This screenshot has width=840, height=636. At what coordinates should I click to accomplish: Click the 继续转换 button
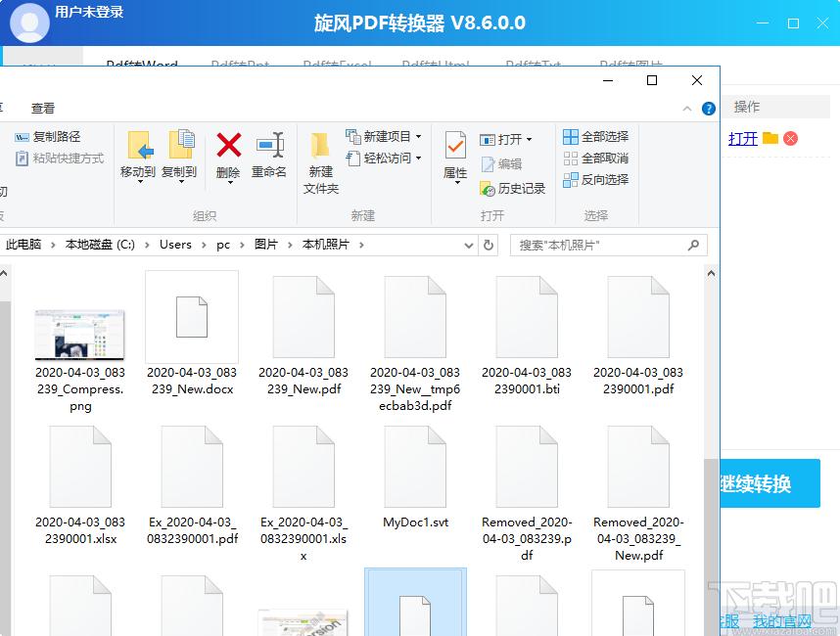(x=770, y=483)
